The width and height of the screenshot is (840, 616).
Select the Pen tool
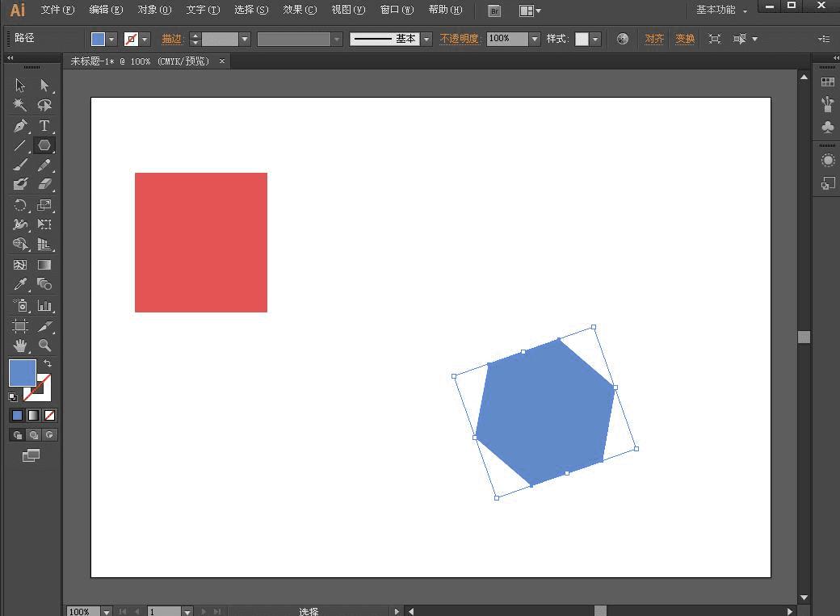pos(20,125)
